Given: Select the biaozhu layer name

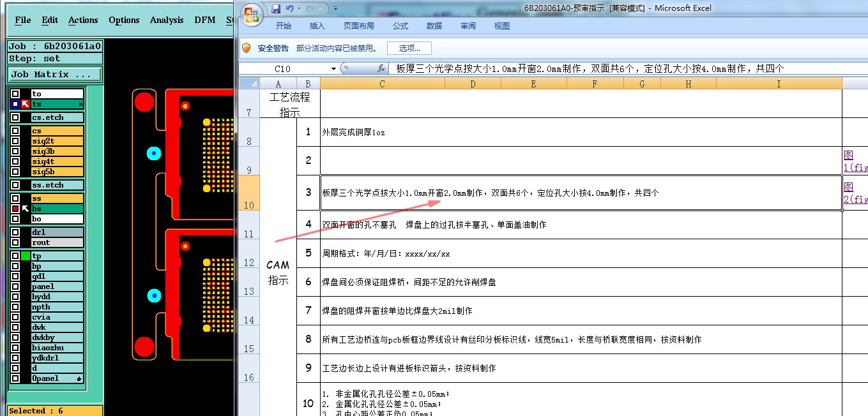Looking at the screenshot, I should (57, 348).
